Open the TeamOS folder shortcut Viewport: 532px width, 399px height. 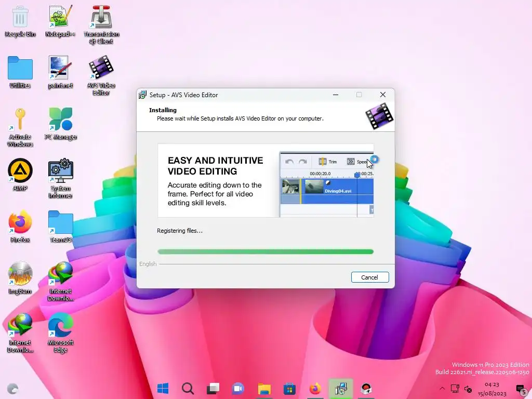click(60, 227)
